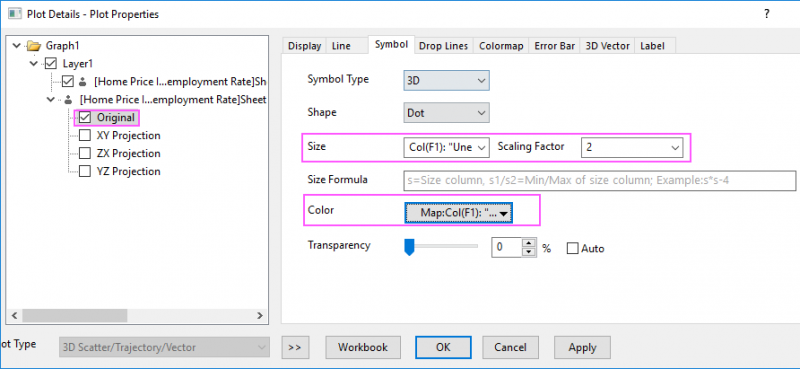Click plot icon of second Home Price Sheet dataset

(x=68, y=100)
